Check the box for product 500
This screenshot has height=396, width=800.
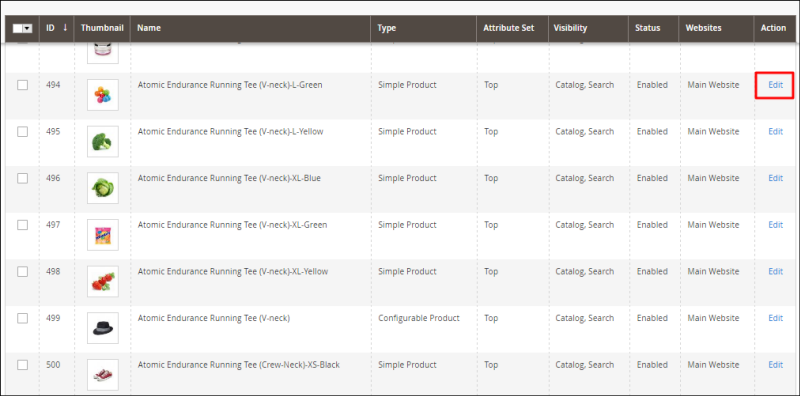pyautogui.click(x=22, y=365)
